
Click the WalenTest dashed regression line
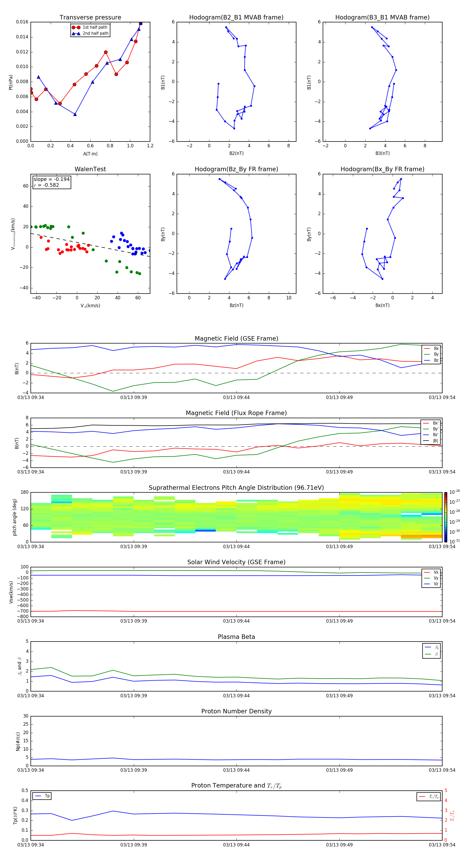[90, 245]
